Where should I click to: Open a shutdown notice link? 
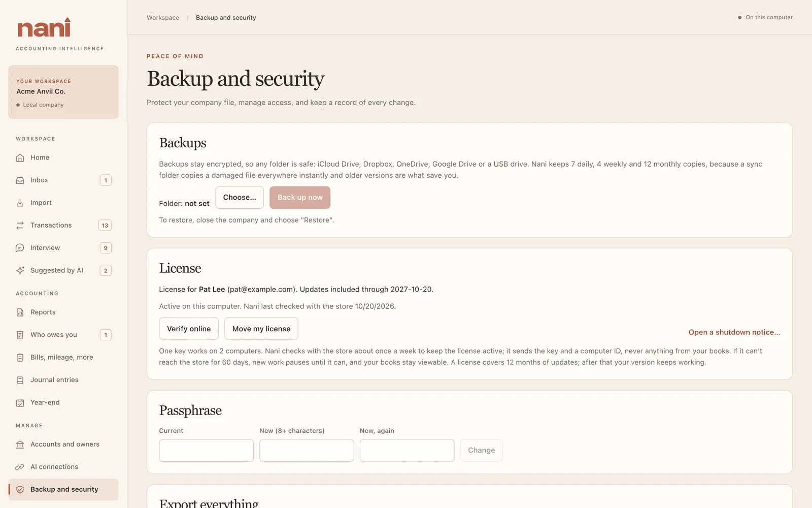[x=734, y=332]
